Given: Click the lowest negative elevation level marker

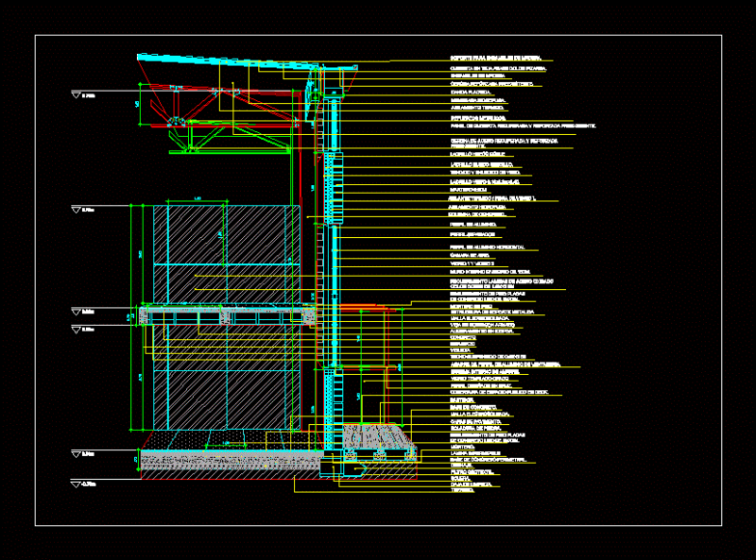Looking at the screenshot, I should coord(77,484).
